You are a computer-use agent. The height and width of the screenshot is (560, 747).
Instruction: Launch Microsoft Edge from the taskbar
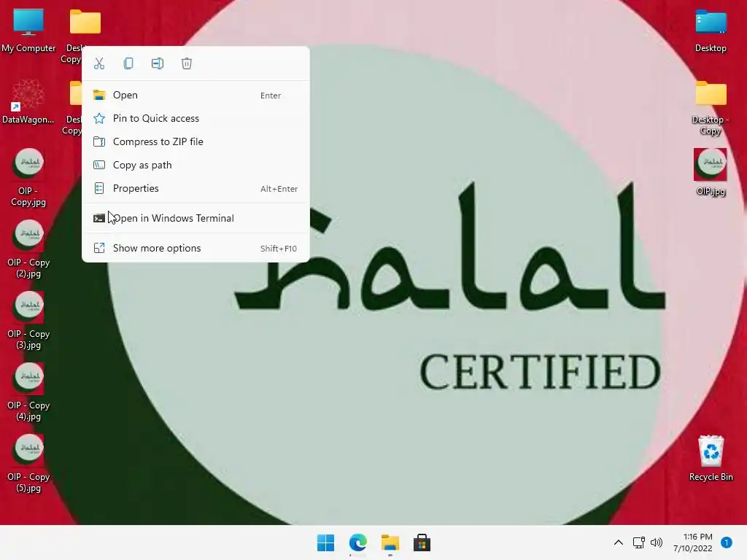pos(357,542)
